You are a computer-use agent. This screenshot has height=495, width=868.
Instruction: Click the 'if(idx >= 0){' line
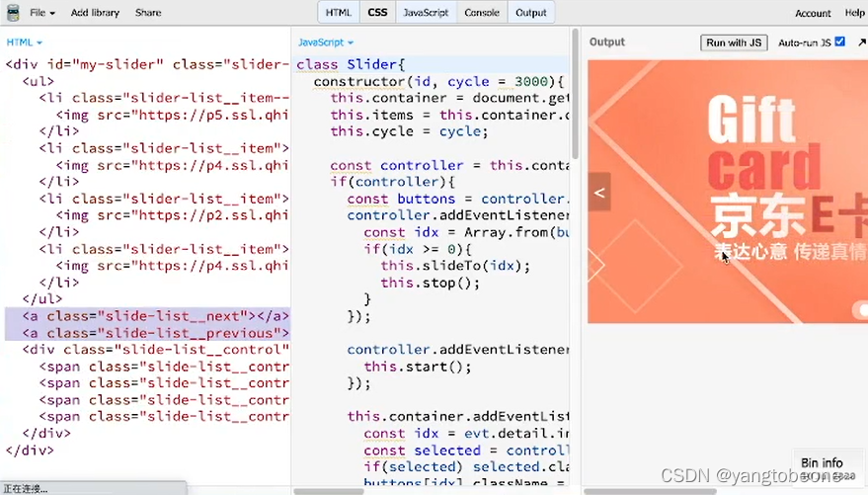pos(418,249)
